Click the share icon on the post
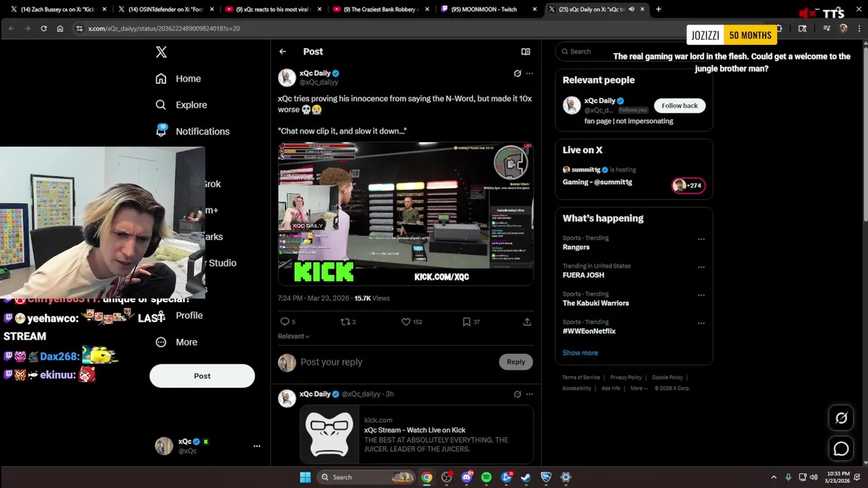868x488 pixels. click(527, 322)
